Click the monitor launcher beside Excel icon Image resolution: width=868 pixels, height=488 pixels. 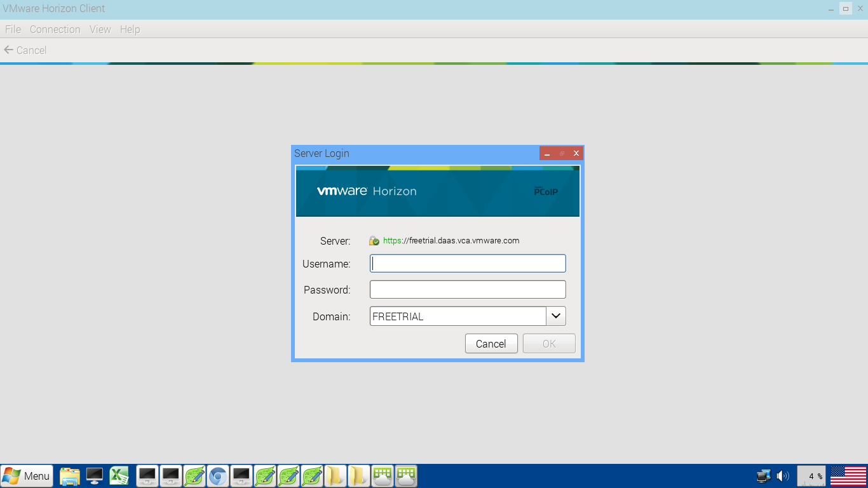[x=95, y=476]
